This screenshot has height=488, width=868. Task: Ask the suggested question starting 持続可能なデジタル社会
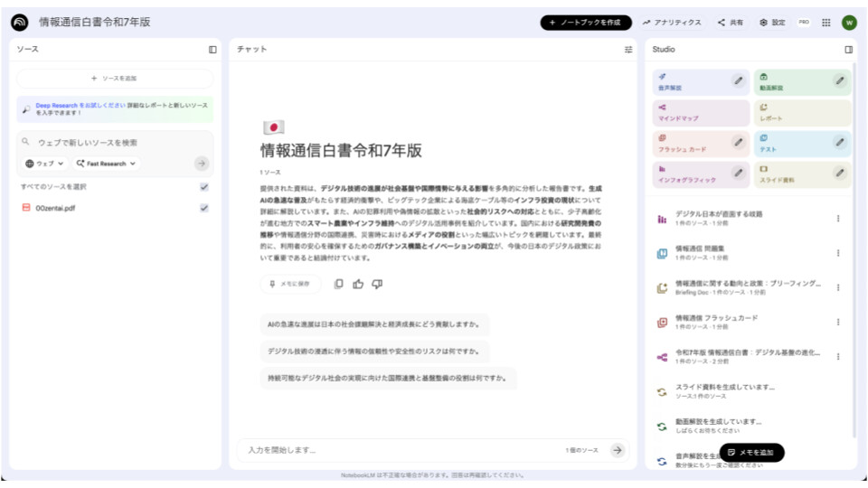point(388,378)
